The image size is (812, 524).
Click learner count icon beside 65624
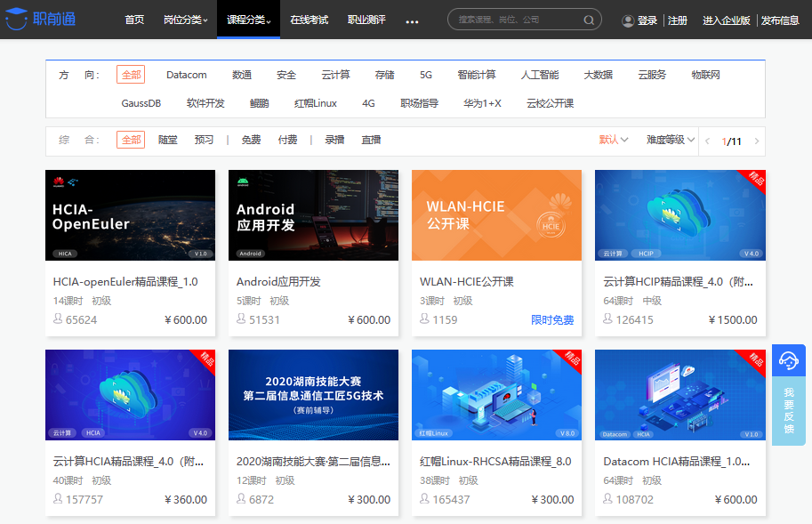[58, 319]
